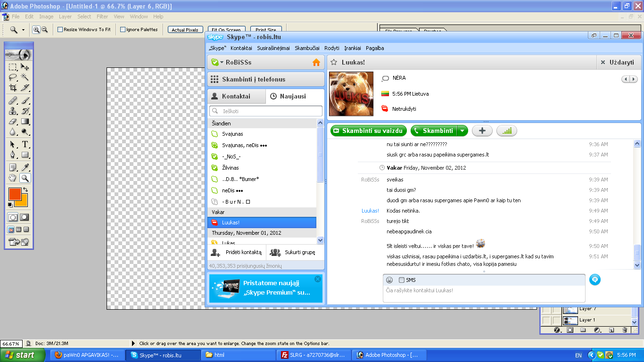Pick the Blur tool

[x=13, y=132]
